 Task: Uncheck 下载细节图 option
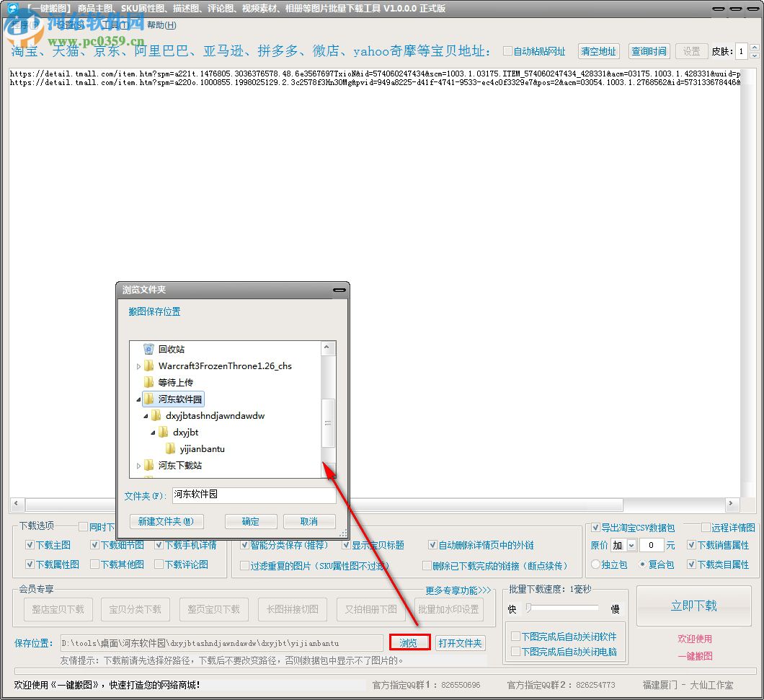[x=94, y=545]
